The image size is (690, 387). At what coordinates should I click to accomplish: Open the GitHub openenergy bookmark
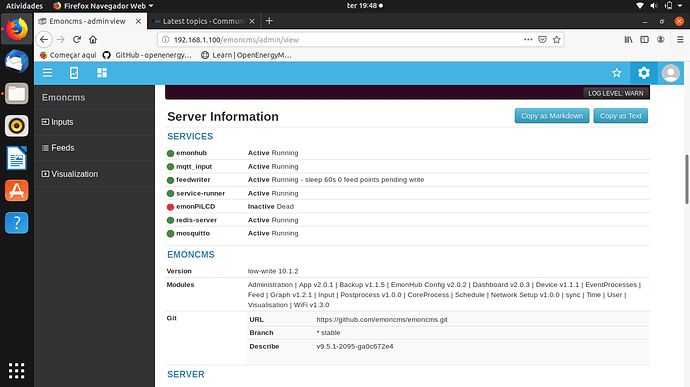(147, 55)
